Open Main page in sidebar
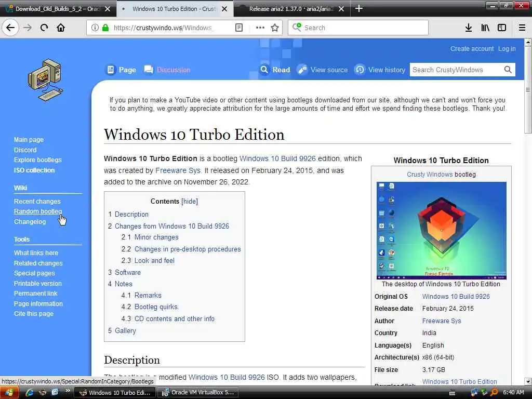The image size is (532, 399). pos(29,139)
